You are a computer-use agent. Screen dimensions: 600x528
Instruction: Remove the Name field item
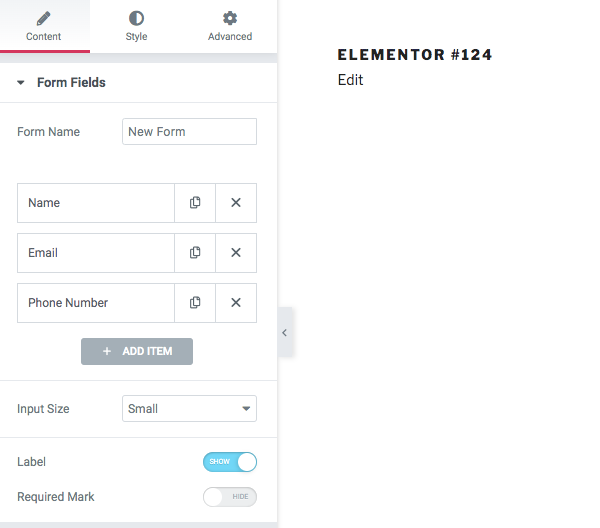[236, 203]
